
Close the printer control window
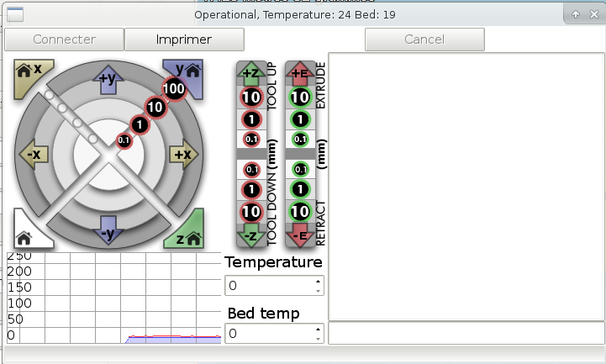tap(594, 14)
